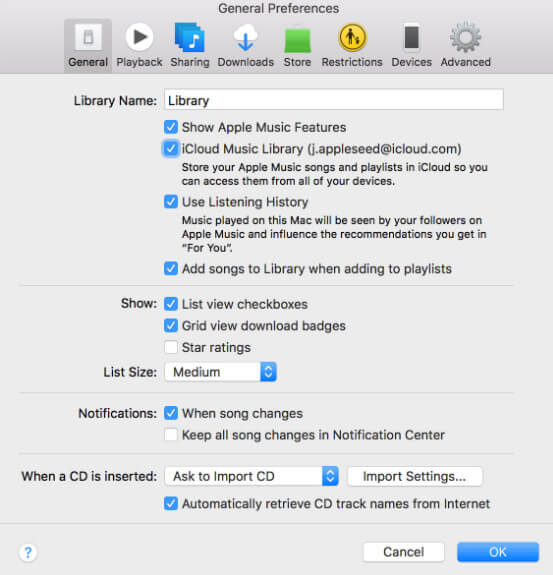Open the Restrictions parental icon
The width and height of the screenshot is (553, 575).
point(352,37)
